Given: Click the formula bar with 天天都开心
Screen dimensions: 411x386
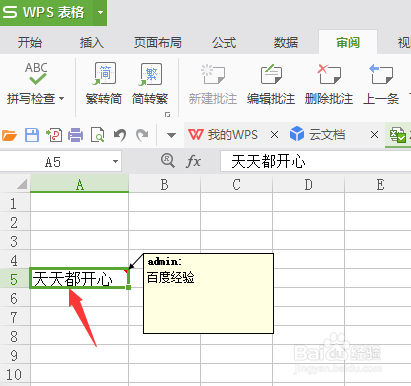Looking at the screenshot, I should pos(315,162).
